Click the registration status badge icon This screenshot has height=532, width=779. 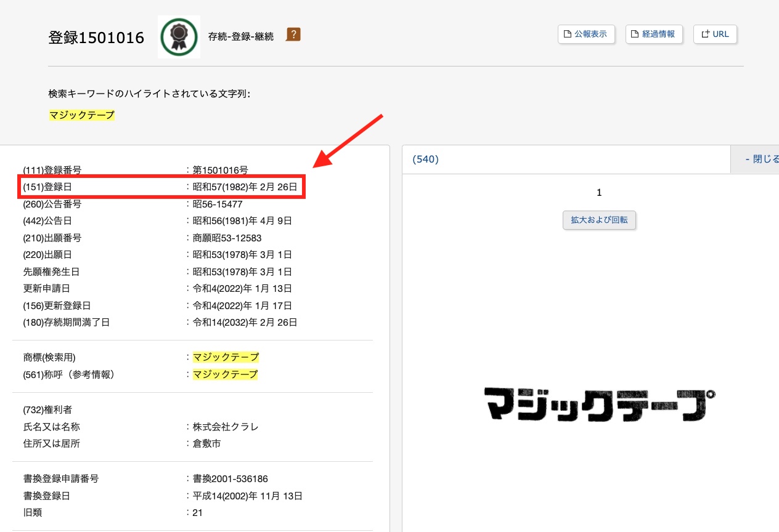pos(179,37)
